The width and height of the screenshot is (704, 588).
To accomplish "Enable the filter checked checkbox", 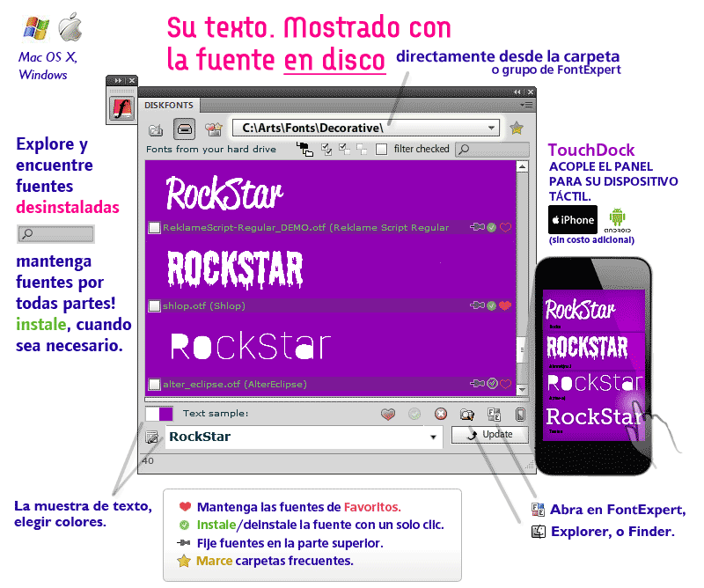I will (381, 149).
